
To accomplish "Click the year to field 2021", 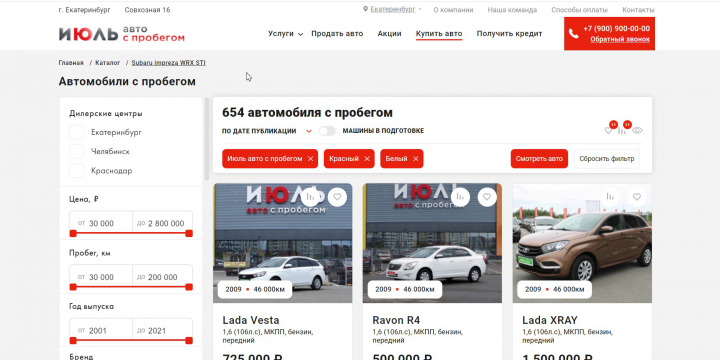I will (x=163, y=331).
